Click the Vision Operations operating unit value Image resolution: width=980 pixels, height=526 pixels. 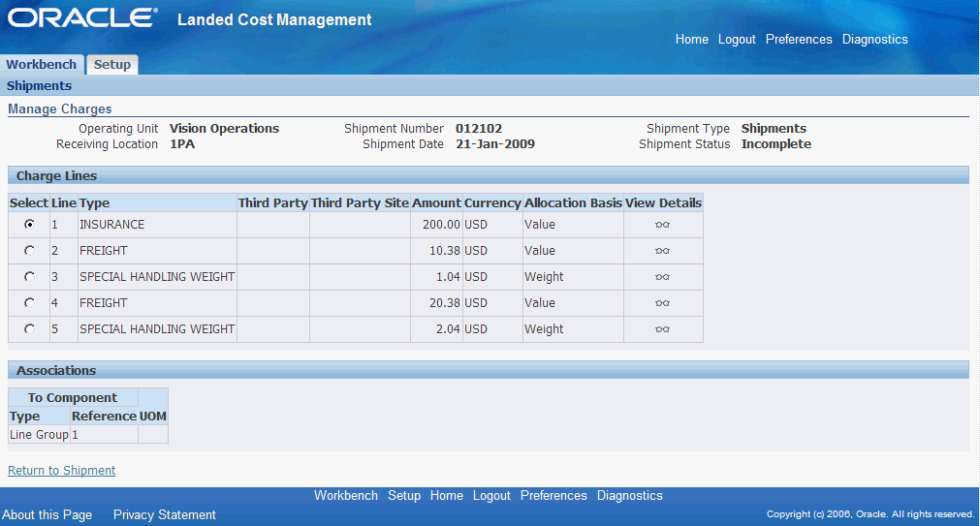pyautogui.click(x=224, y=129)
